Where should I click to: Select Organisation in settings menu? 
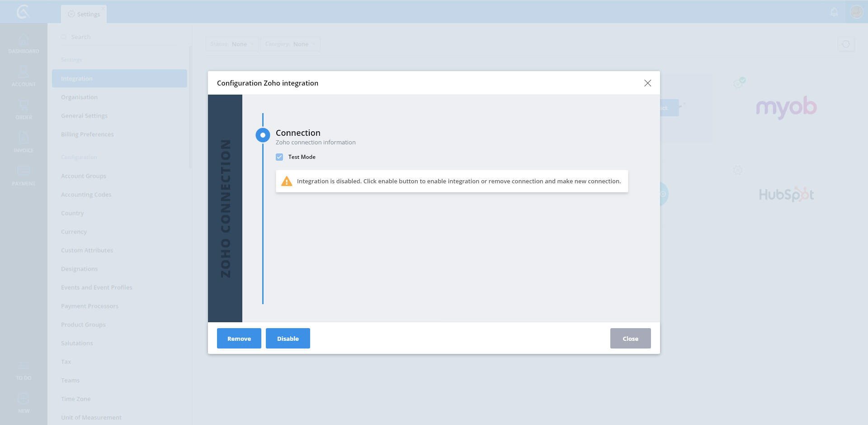coord(79,97)
